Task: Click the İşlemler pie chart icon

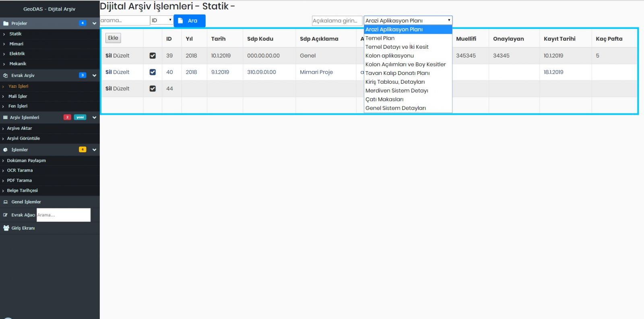Action: (x=6, y=150)
